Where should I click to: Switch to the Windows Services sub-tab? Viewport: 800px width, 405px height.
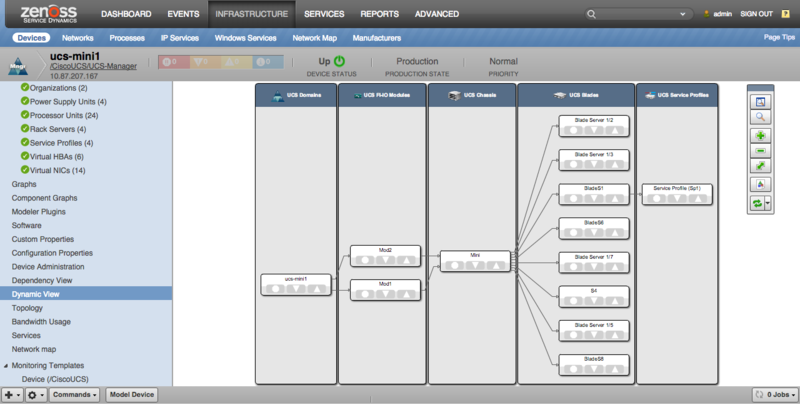(x=245, y=38)
